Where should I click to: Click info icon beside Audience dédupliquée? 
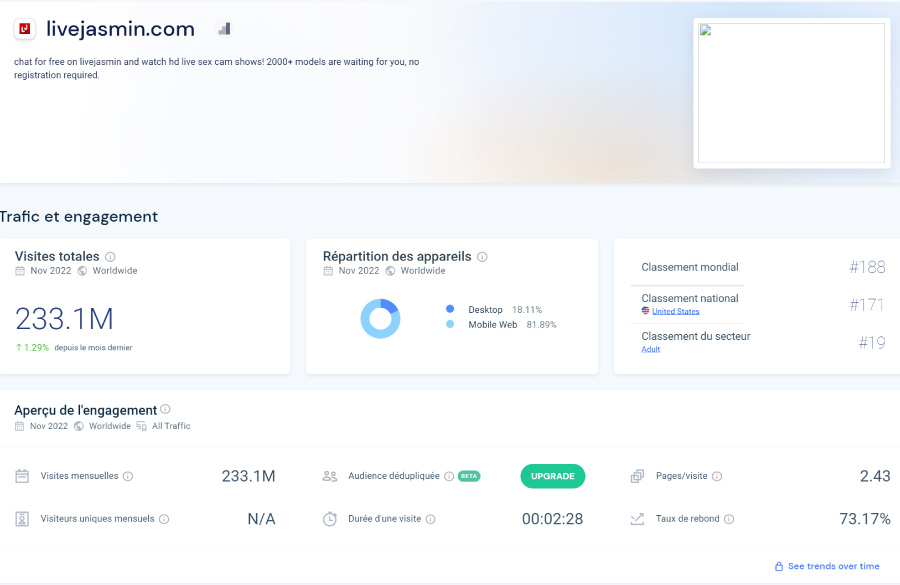click(x=449, y=476)
